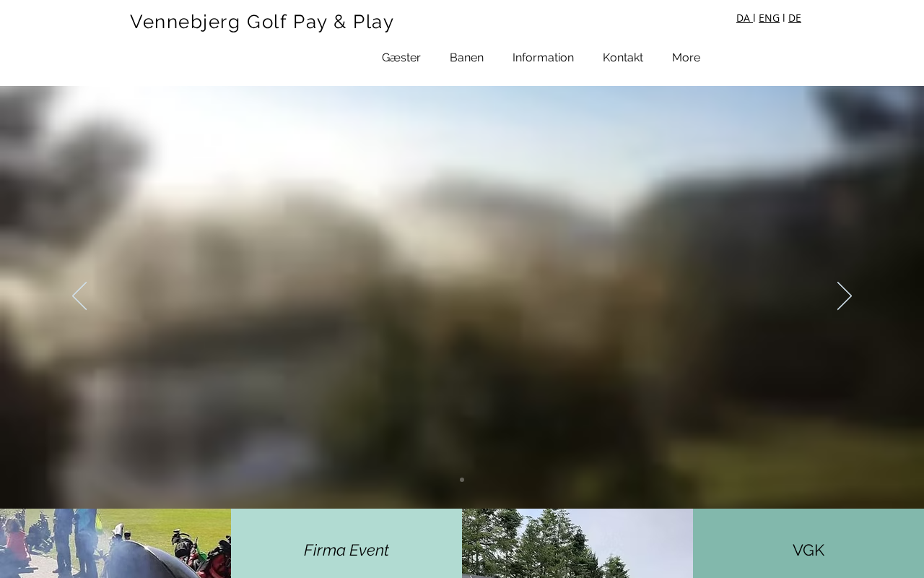The height and width of the screenshot is (578, 924).
Task: Click the Vennebjerg Golf Pay & Play title
Action: [x=262, y=22]
